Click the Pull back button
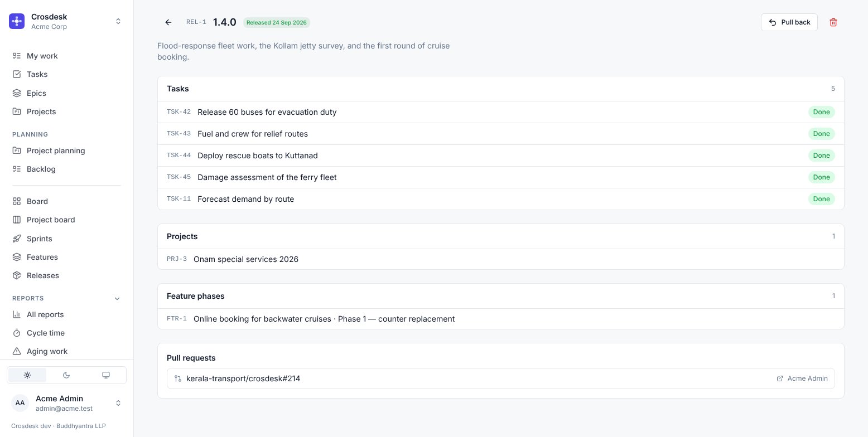This screenshot has width=868, height=437. click(789, 22)
